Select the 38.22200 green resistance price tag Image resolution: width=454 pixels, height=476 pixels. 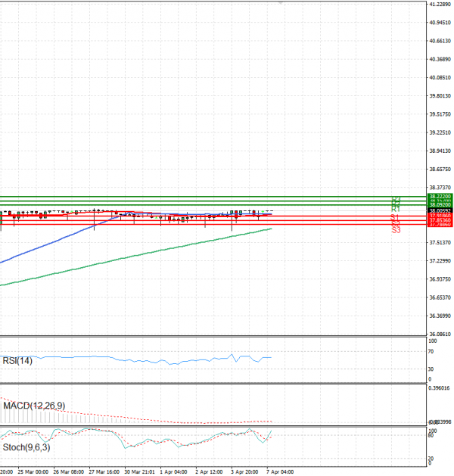tap(440, 197)
